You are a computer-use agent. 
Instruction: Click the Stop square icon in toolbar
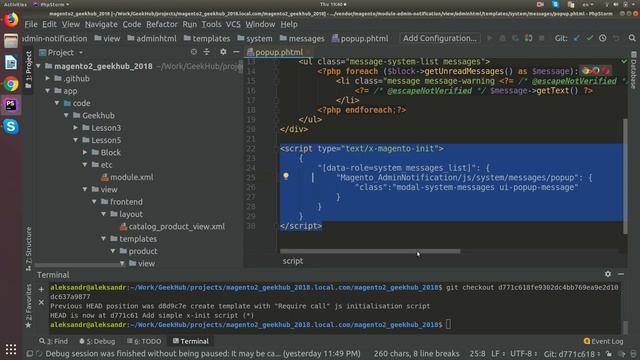(x=542, y=38)
